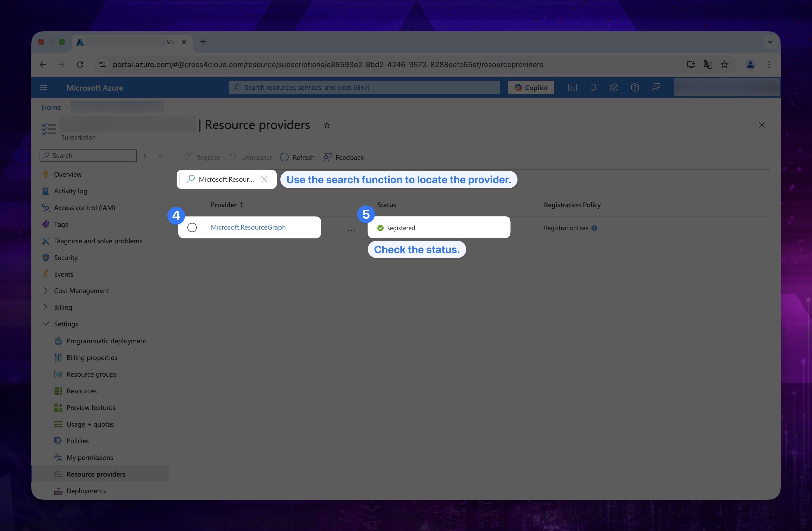Expand or collapse all sidebar groups
Screen dimensions: 812x531
point(145,156)
